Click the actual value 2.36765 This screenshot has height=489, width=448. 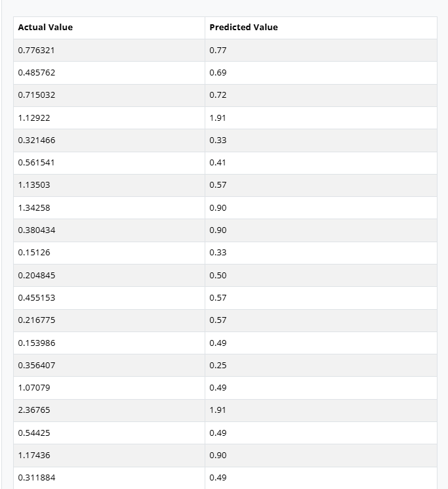[x=34, y=410]
